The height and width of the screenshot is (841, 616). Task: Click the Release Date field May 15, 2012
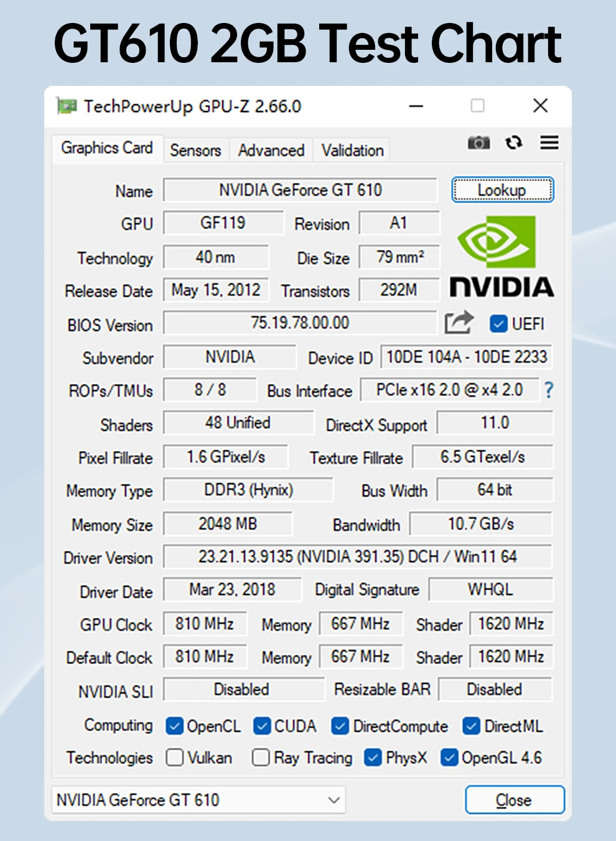point(216,289)
